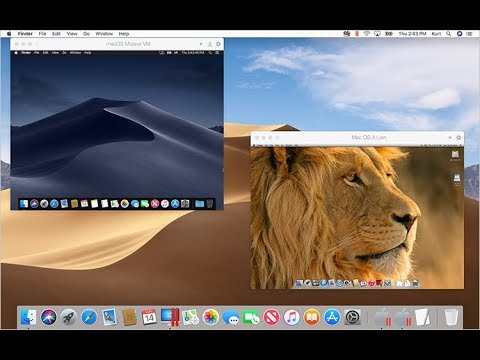Viewport: 480px width, 360px height.
Task: Click the download icon in macOS Mojave VM title bar
Action: pyautogui.click(x=210, y=44)
